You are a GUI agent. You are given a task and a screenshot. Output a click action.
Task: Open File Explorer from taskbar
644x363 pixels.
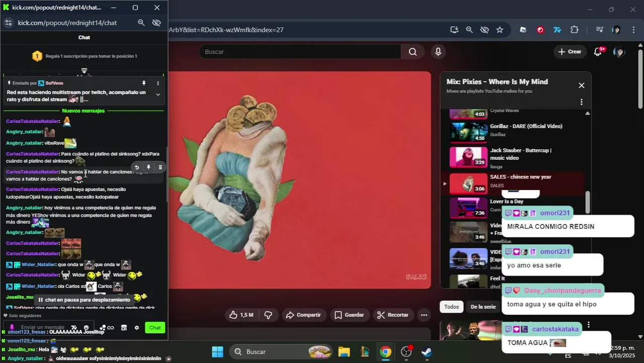(344, 351)
